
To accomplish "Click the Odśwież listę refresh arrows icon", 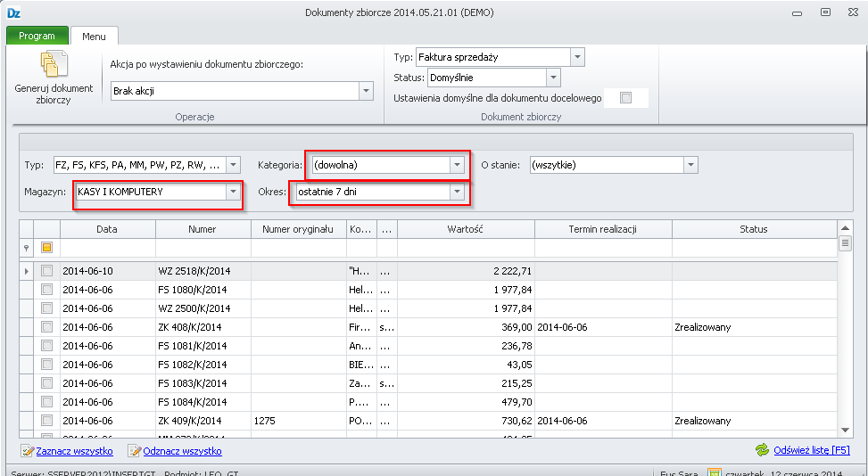I will pyautogui.click(x=762, y=450).
